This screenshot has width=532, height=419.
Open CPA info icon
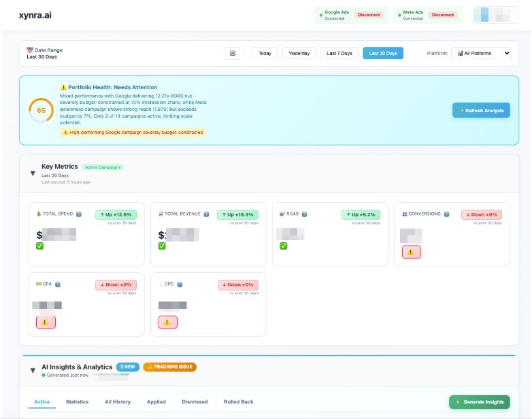(58, 284)
